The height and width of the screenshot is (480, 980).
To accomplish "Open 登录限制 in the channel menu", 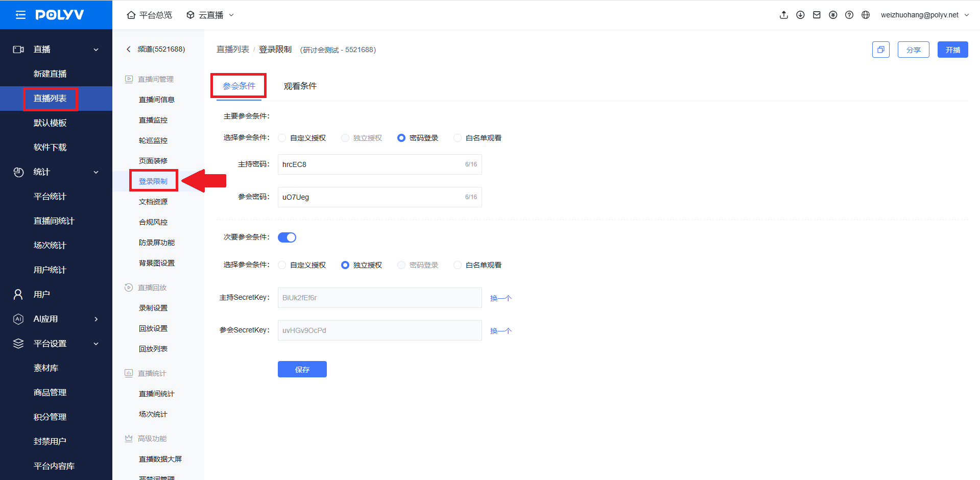I will pos(153,181).
